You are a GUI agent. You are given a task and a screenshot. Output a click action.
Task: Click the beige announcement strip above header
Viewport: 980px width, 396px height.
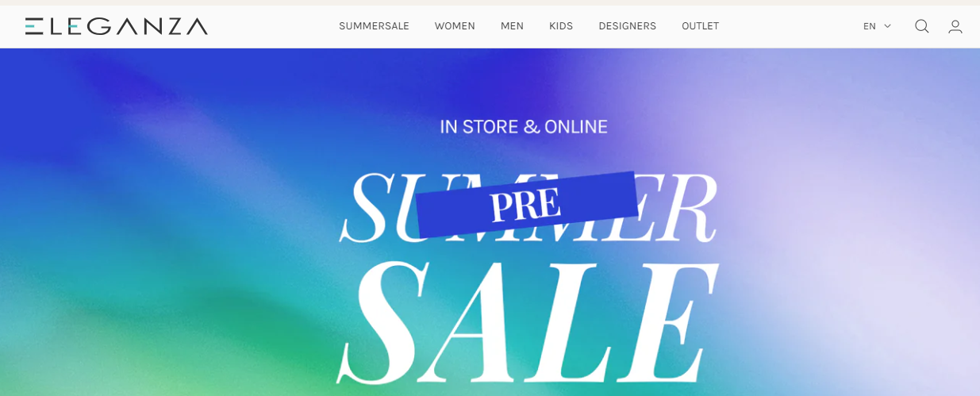point(490,2)
